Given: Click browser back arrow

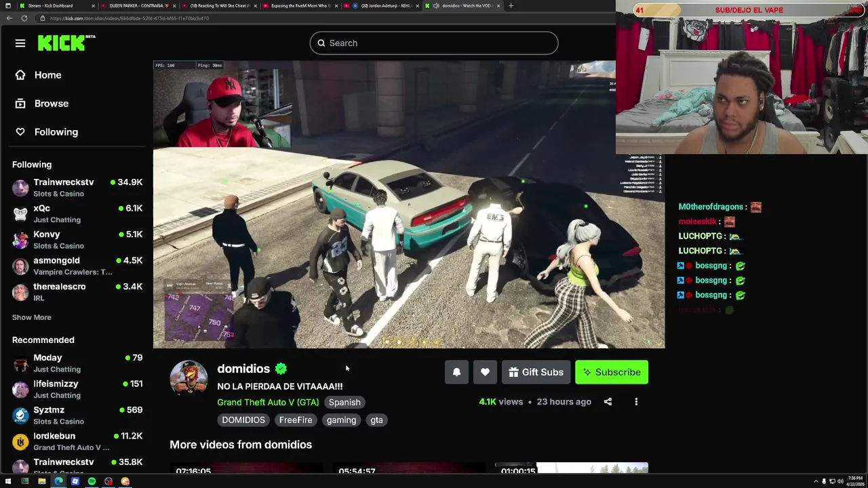Looking at the screenshot, I should point(9,18).
